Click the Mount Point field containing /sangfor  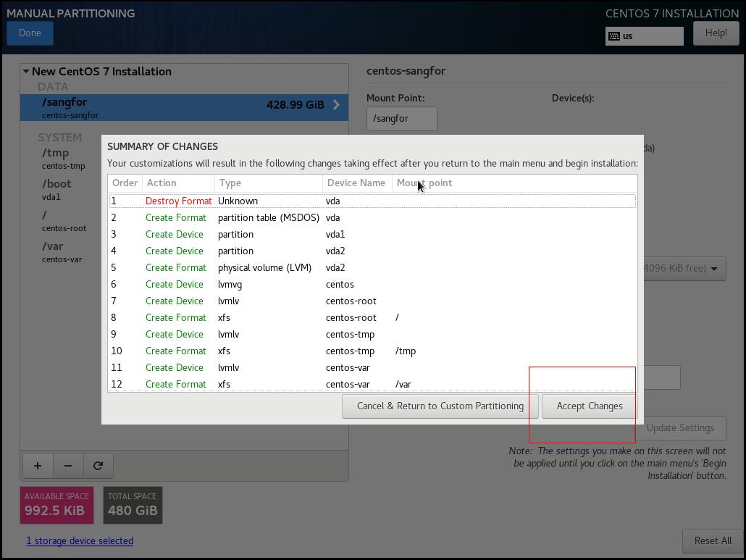[x=401, y=119]
